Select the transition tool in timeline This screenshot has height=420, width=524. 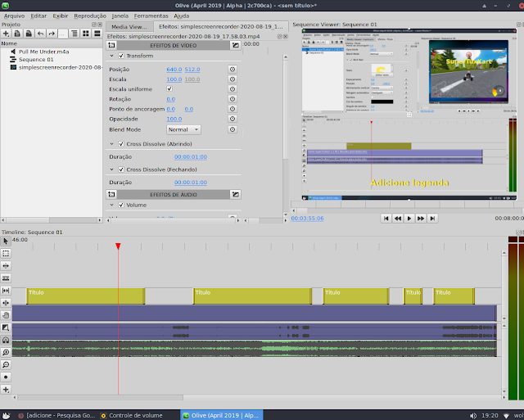click(x=6, y=327)
